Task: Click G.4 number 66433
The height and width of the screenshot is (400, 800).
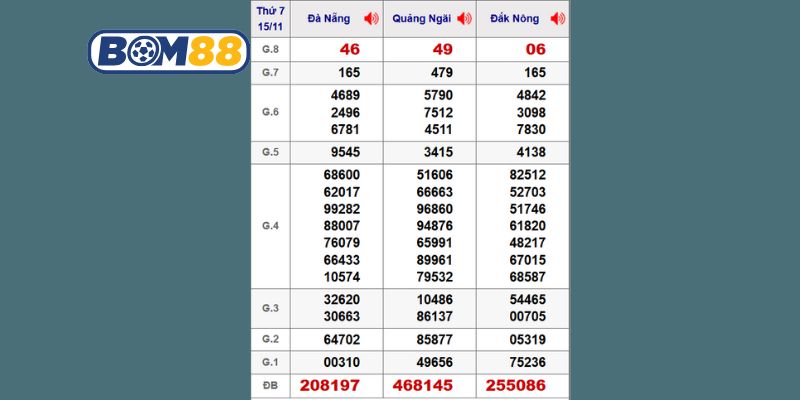Action: [x=342, y=260]
